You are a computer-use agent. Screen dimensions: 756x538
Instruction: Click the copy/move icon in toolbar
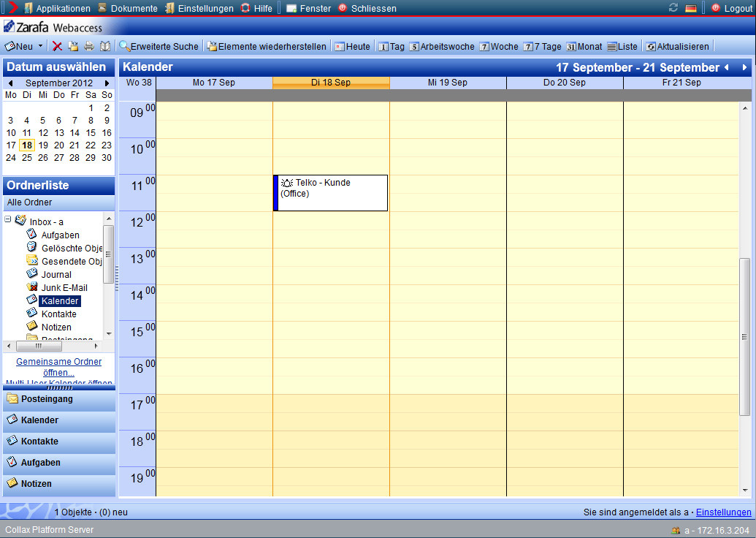pos(73,46)
